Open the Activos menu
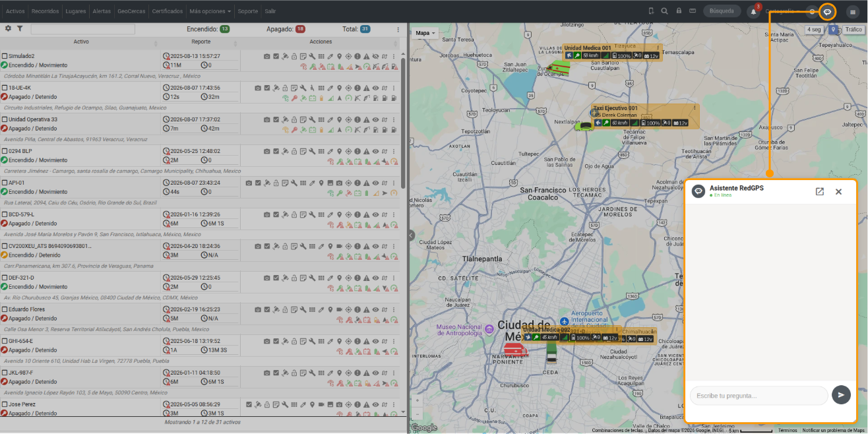868x434 pixels. [15, 11]
